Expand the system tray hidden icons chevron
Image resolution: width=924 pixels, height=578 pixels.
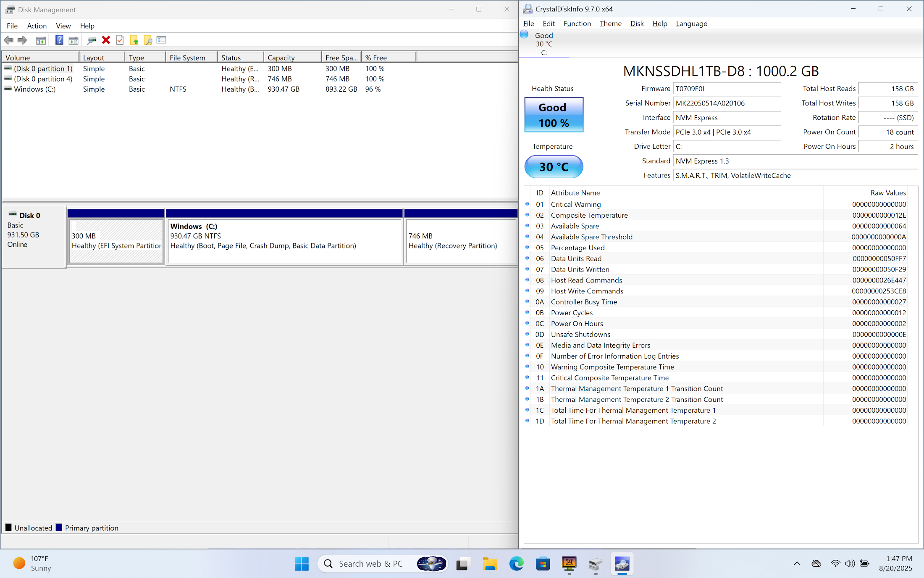pos(797,564)
